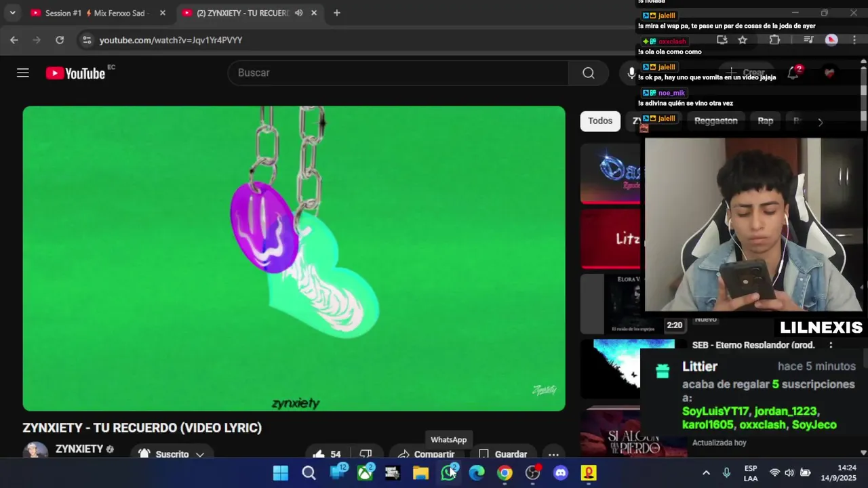The width and height of the screenshot is (868, 488).
Task: Show next category chips with right arrow
Action: pyautogui.click(x=820, y=122)
